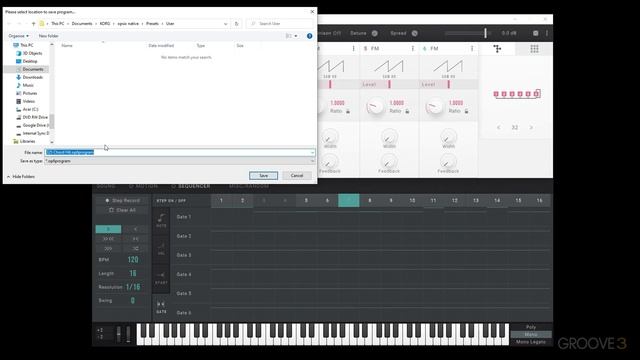The height and width of the screenshot is (360, 640).
Task: Toggle the Detune on/off icon
Action: 375,33
